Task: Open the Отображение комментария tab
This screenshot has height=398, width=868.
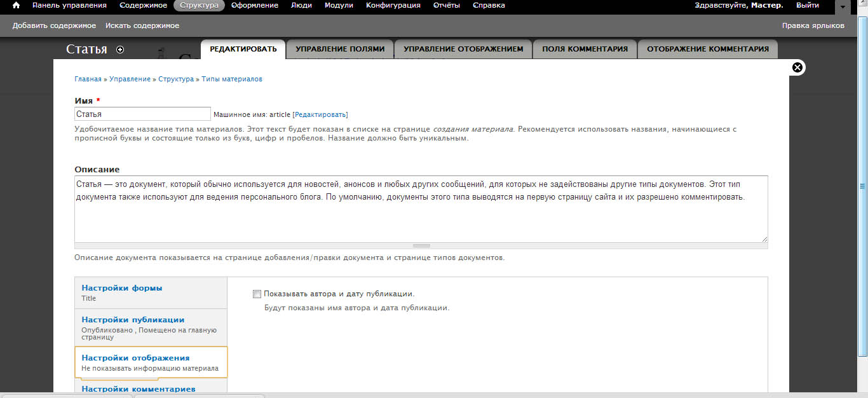Action: click(707, 49)
